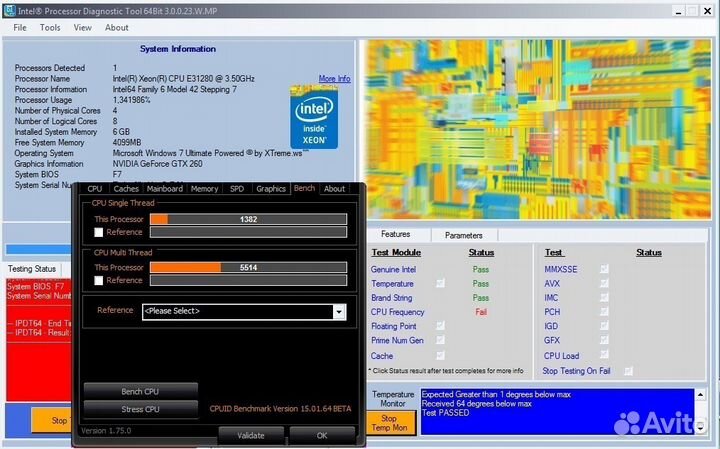The width and height of the screenshot is (720, 449).
Task: Switch to the Memory tab
Action: pyautogui.click(x=204, y=189)
